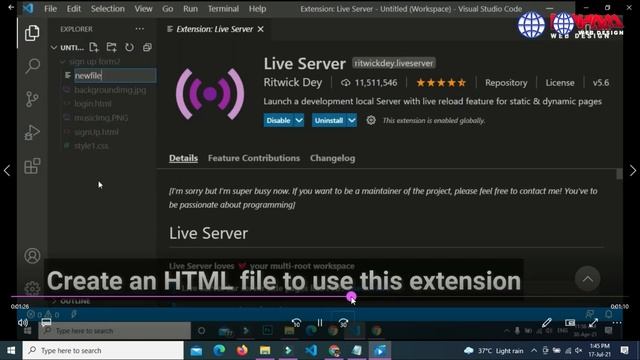Skip back 10 seconds
Screen dimensions: 640x360
click(296, 323)
